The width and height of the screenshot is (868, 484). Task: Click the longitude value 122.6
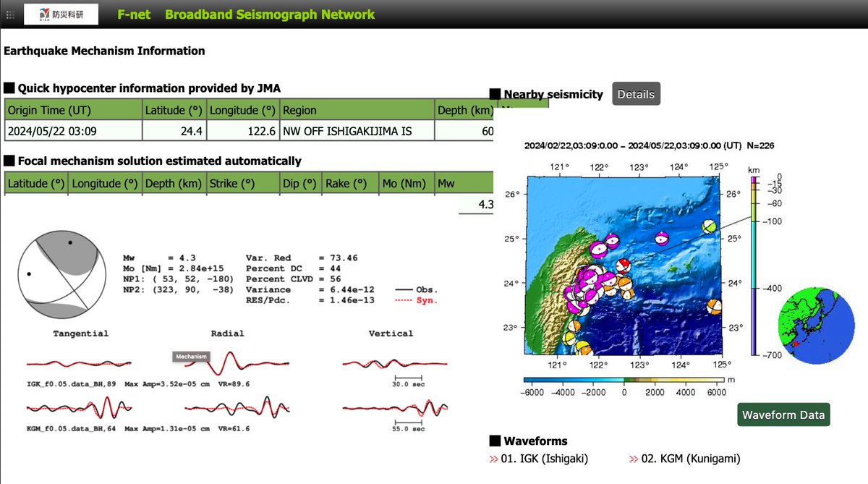coord(243,130)
